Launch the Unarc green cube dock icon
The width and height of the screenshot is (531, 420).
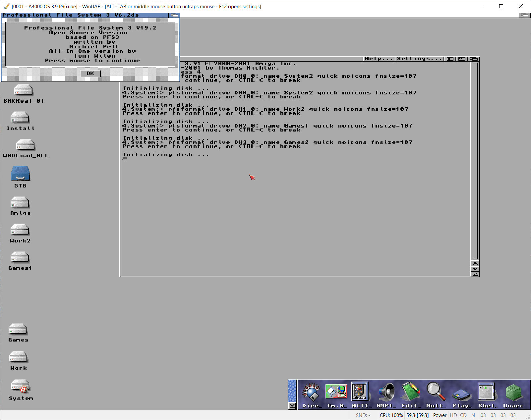tap(513, 392)
